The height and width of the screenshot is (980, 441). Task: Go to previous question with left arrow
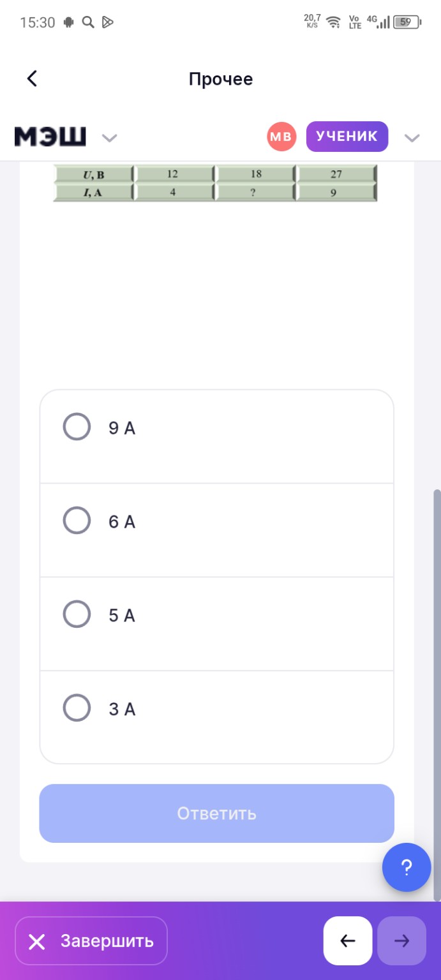[348, 940]
